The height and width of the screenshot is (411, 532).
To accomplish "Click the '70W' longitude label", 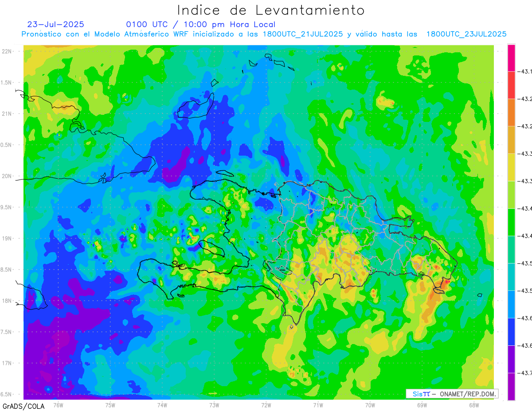I will tap(370, 405).
